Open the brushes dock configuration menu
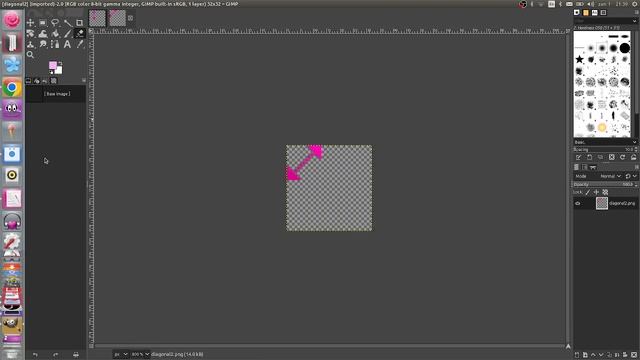This screenshot has width=640, height=360. pyautogui.click(x=637, y=13)
